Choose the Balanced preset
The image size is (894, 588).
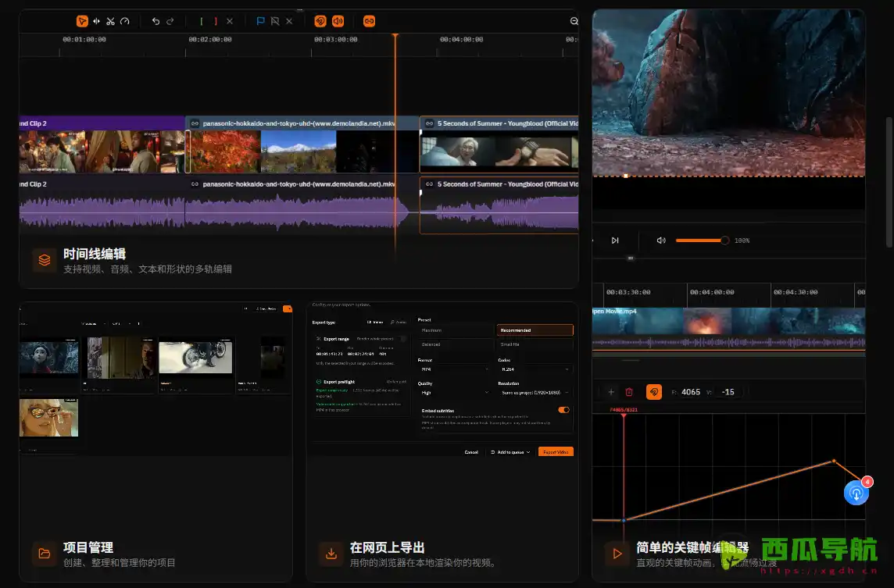tap(456, 344)
